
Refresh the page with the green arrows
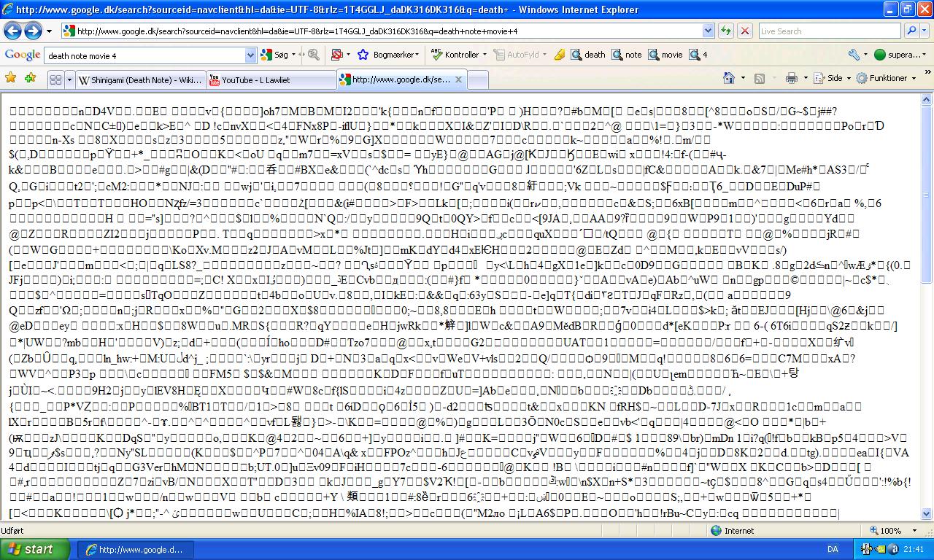(726, 31)
